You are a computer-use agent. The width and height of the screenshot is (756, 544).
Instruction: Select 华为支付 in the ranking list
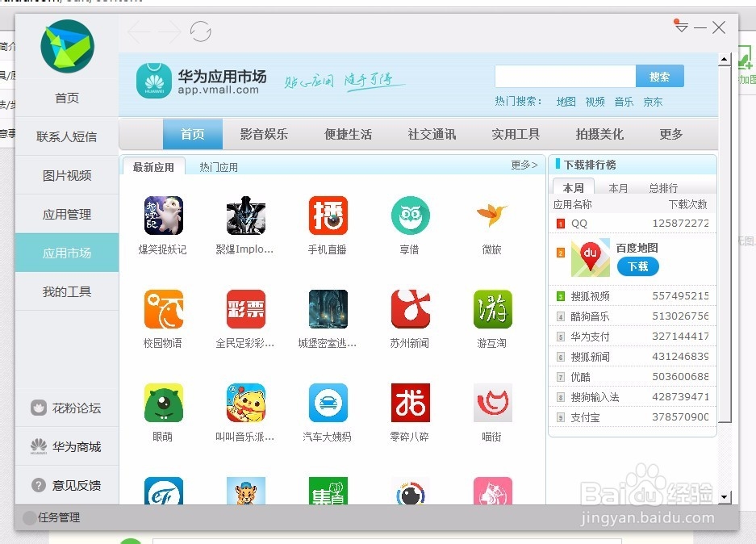[x=633, y=336]
